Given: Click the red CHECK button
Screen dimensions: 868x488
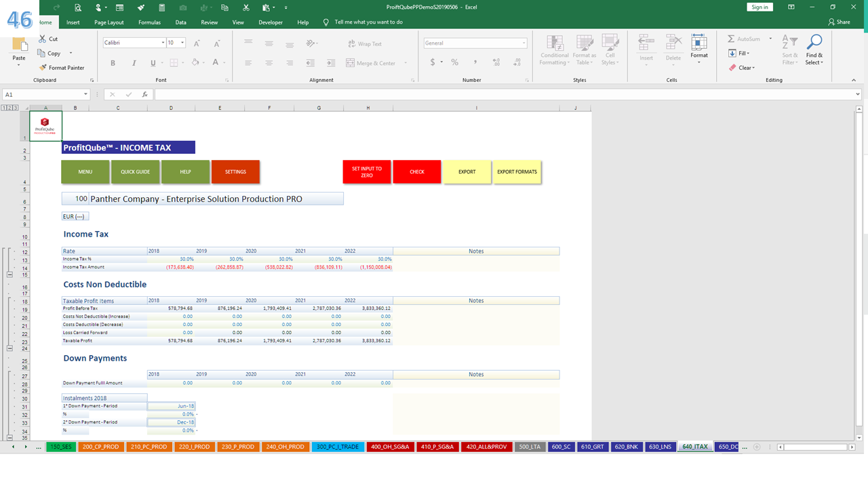Looking at the screenshot, I should point(417,172).
